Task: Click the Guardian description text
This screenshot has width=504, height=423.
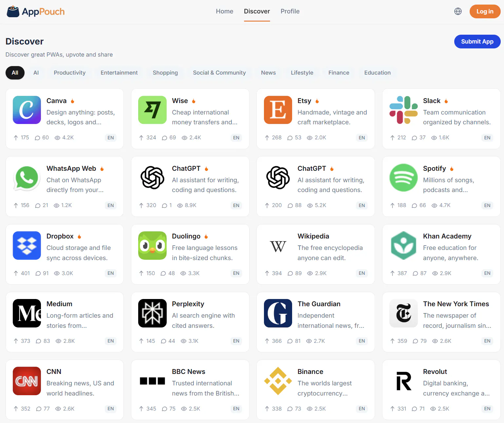Action: 331,321
